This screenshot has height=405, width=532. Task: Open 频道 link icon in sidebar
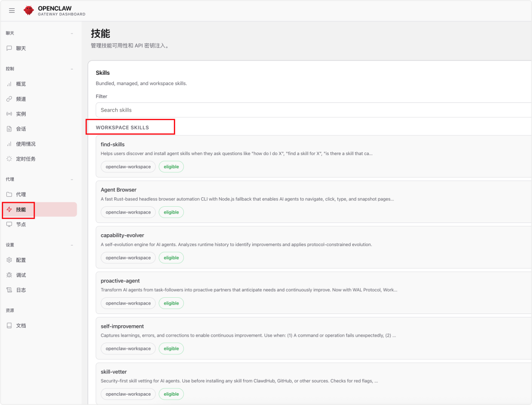click(x=9, y=99)
